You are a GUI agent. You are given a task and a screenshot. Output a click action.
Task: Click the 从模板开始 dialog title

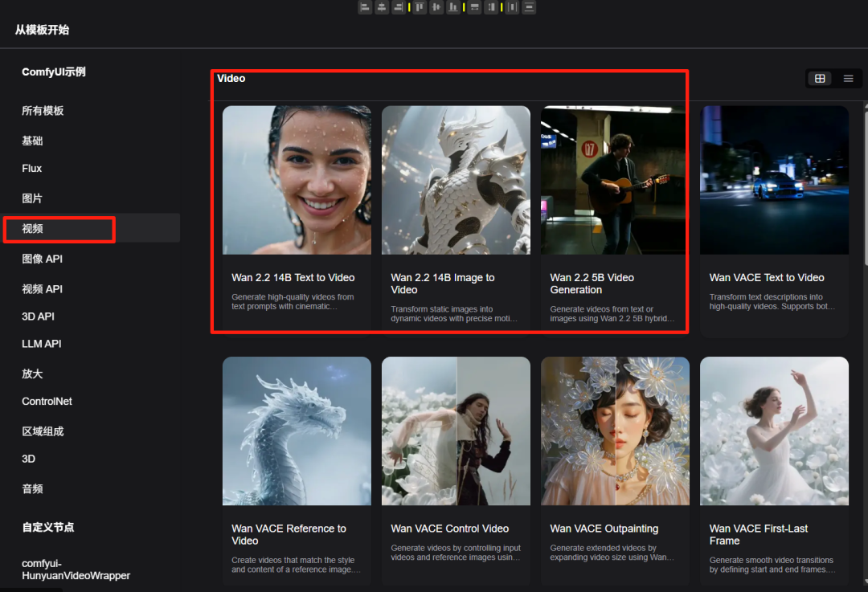click(42, 30)
